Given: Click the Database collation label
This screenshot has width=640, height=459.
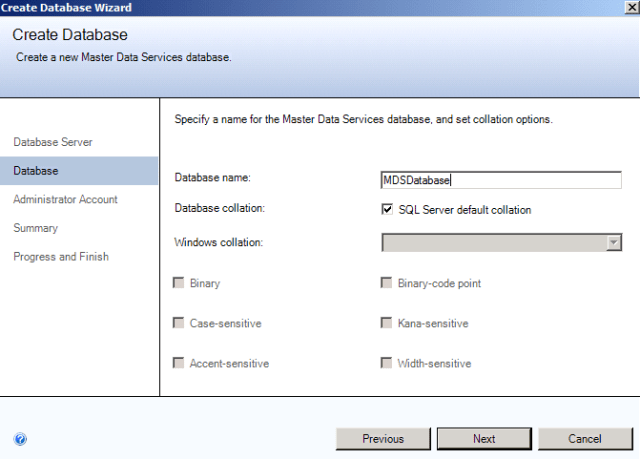Looking at the screenshot, I should 220,208.
